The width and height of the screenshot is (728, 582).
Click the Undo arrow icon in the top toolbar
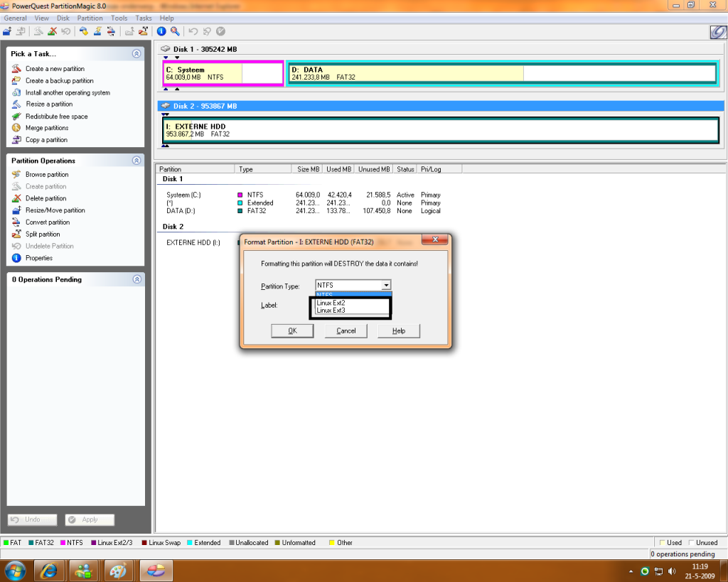(x=193, y=31)
